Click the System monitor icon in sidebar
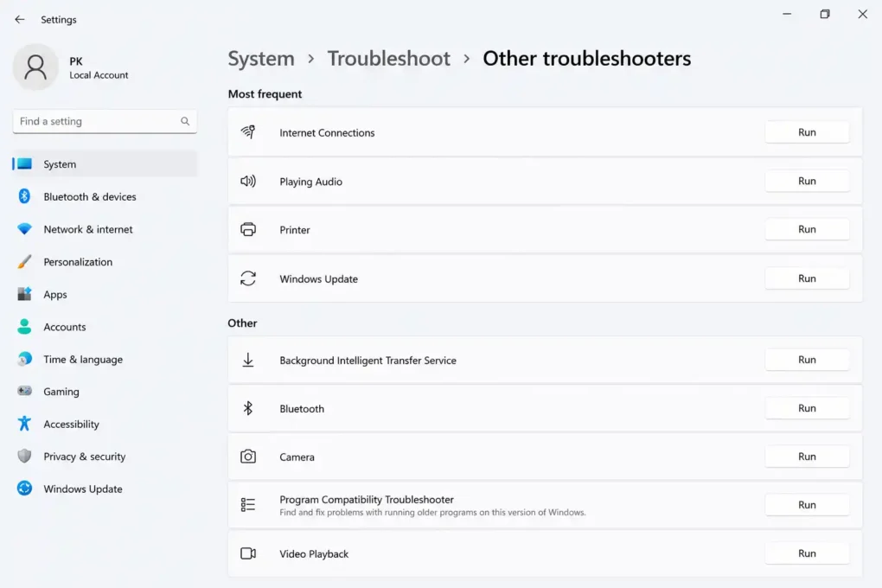 pos(24,163)
